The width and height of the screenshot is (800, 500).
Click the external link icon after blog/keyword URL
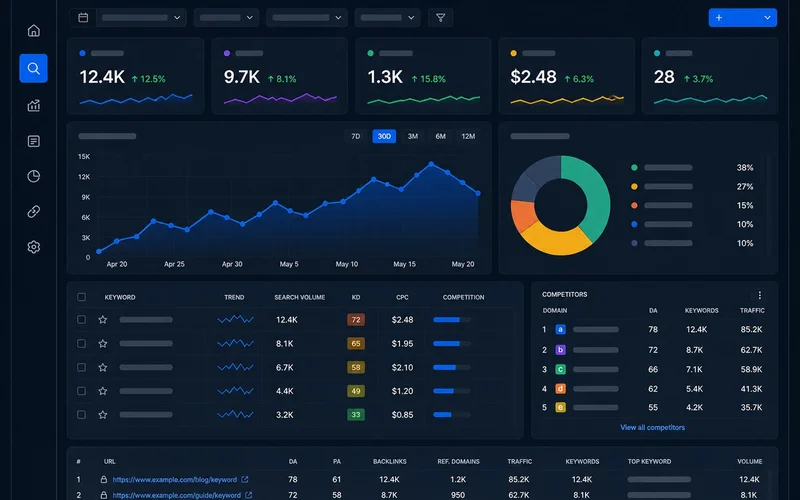click(245, 480)
